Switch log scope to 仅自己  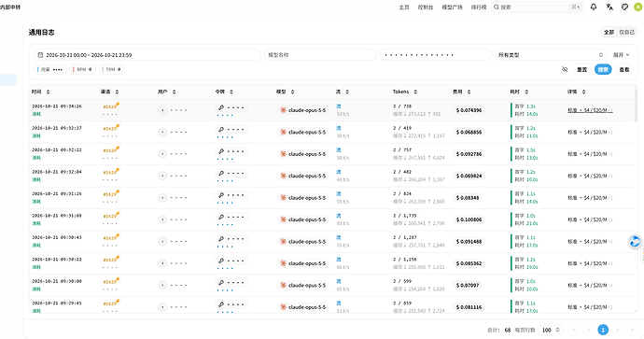point(627,32)
